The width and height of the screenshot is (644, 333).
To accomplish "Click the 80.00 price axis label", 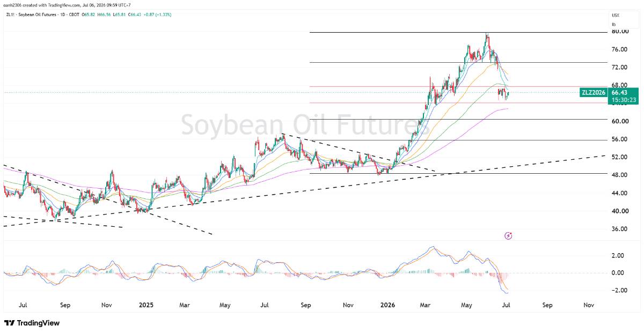I will coord(619,32).
